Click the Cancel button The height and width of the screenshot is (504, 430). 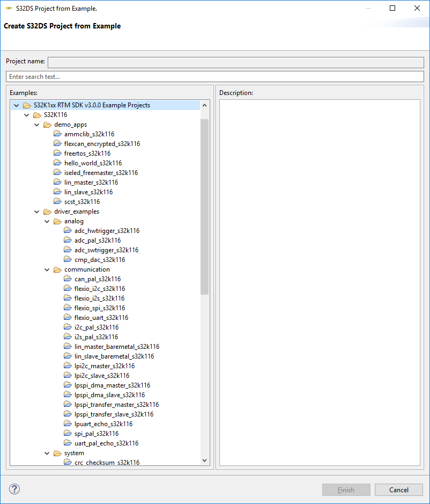pos(399,490)
